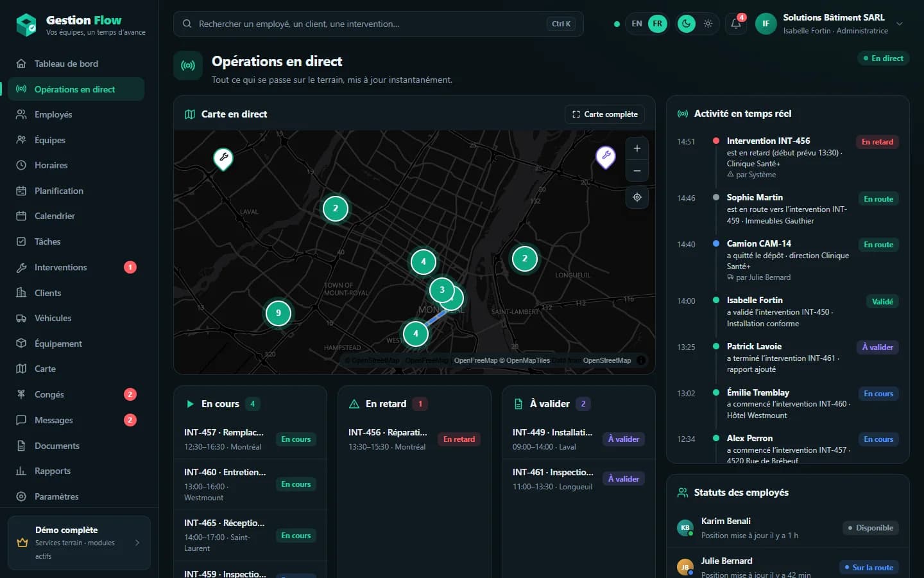
Task: Open Rapports in sidebar
Action: (76, 471)
